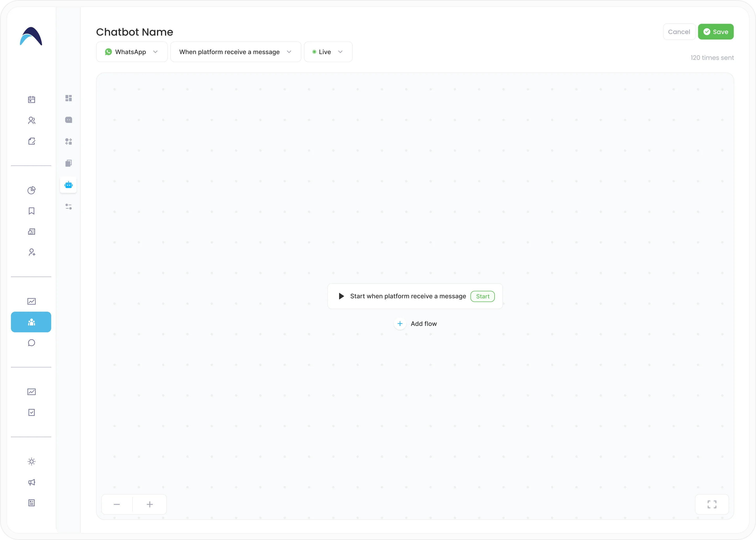Click the filled chat message icon
The height and width of the screenshot is (540, 756).
[68, 120]
